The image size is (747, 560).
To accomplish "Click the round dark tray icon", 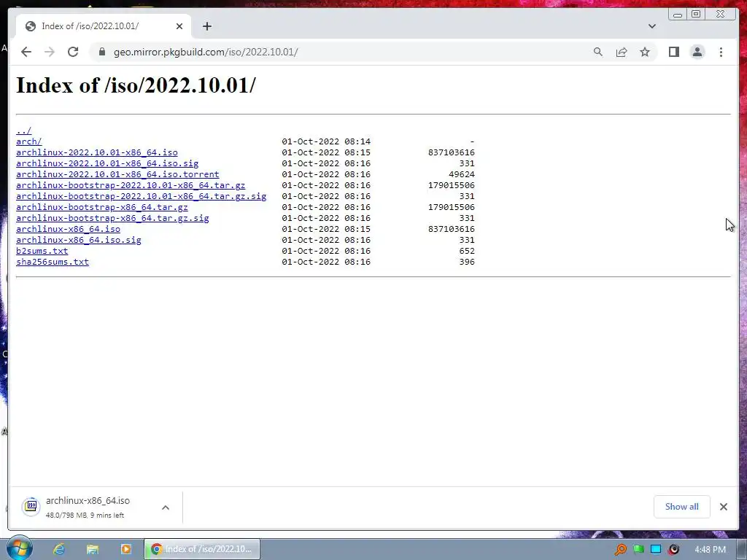I will click(x=673, y=550).
